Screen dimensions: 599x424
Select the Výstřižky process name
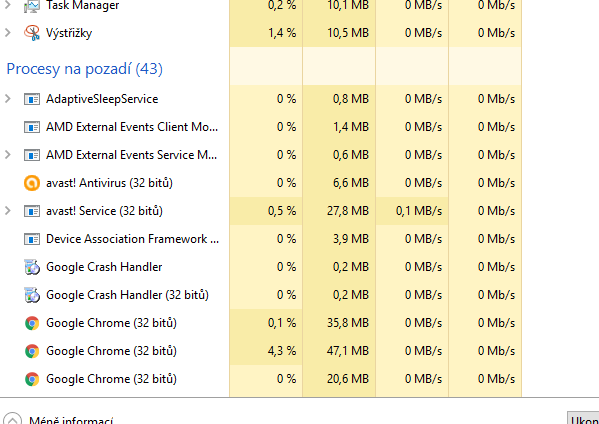(x=69, y=33)
